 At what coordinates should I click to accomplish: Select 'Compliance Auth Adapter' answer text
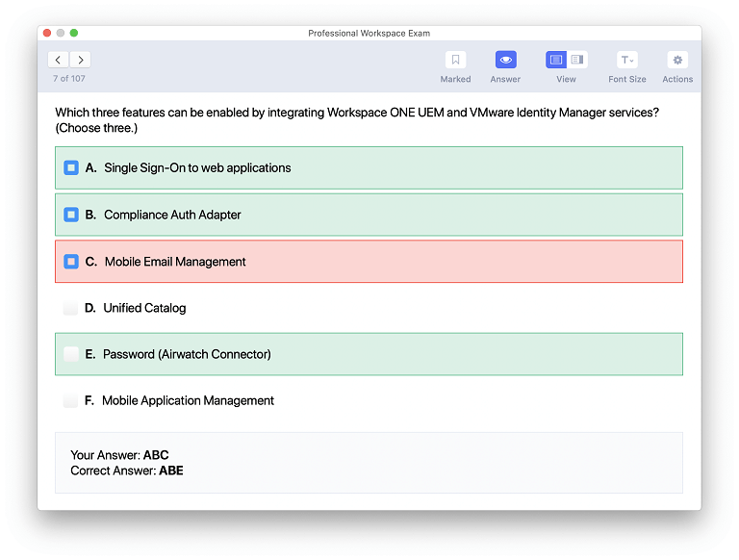[172, 215]
